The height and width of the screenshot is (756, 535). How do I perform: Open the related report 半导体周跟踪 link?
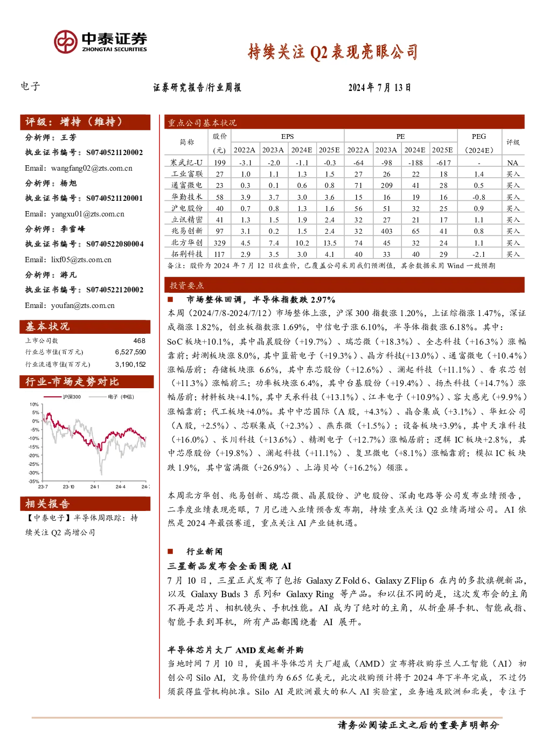coord(81,525)
